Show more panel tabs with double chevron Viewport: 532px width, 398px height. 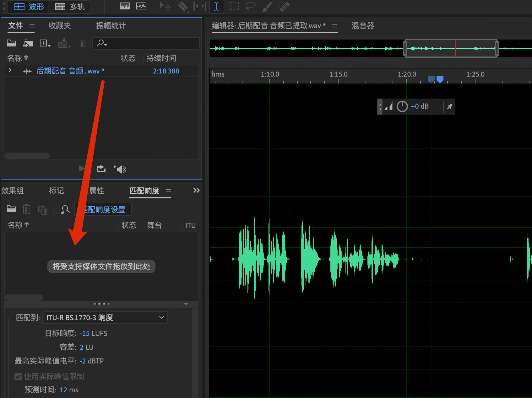[196, 190]
